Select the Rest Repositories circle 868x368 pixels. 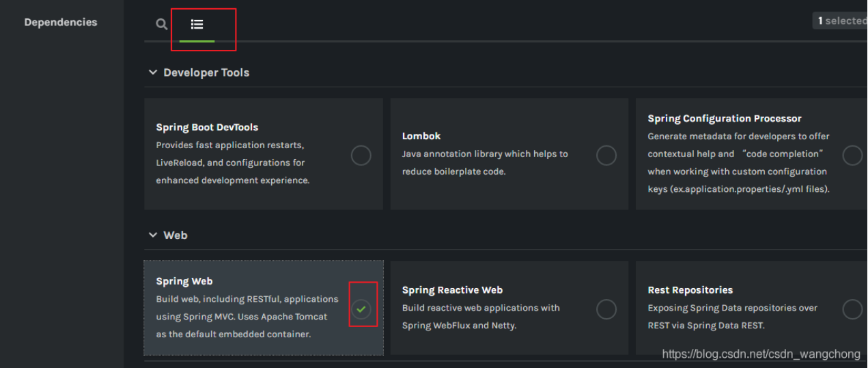(x=852, y=309)
